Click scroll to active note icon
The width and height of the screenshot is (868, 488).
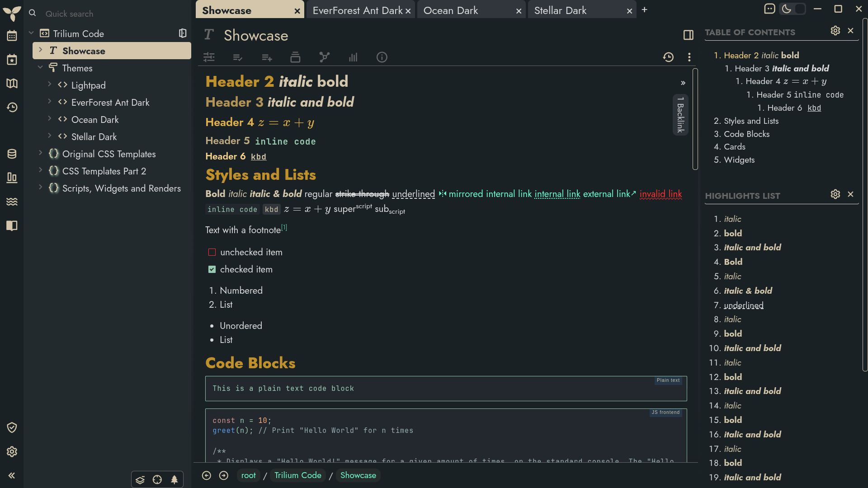coord(157,480)
